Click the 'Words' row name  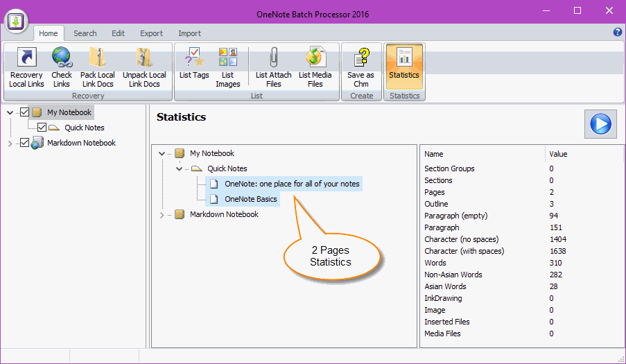[435, 263]
